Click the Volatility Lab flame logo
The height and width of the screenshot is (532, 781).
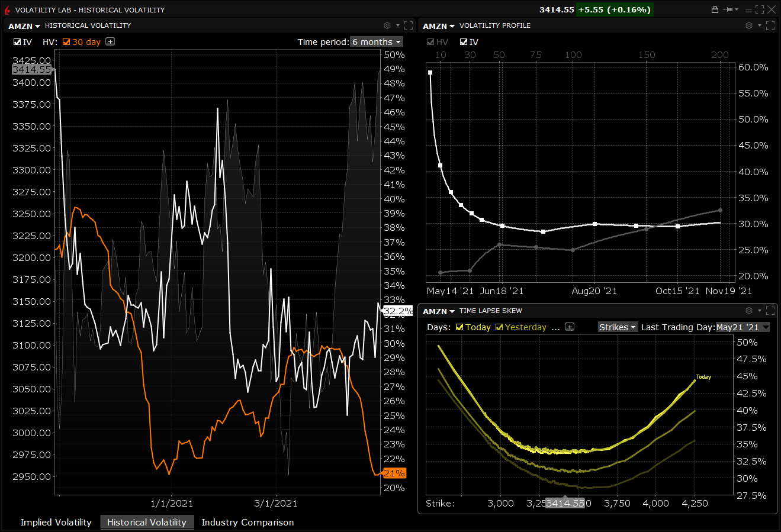pyautogui.click(x=7, y=9)
